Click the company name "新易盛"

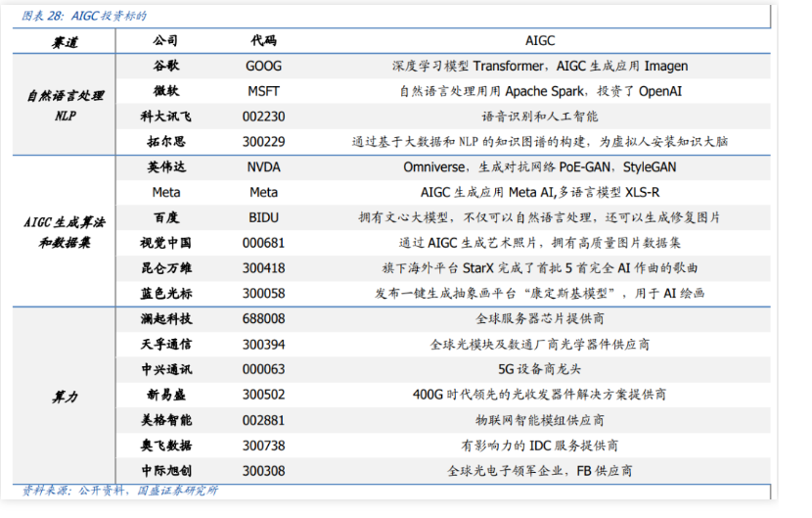165,395
